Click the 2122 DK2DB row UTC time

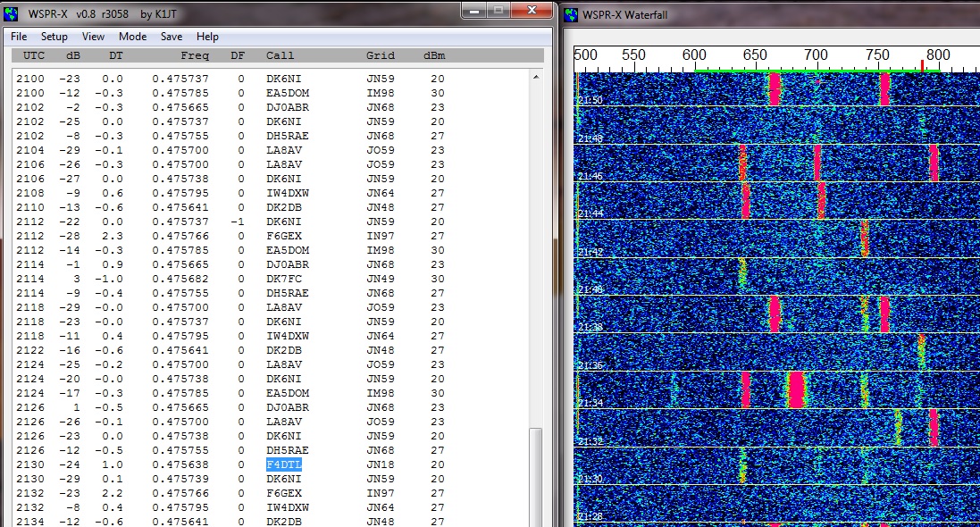[30, 350]
